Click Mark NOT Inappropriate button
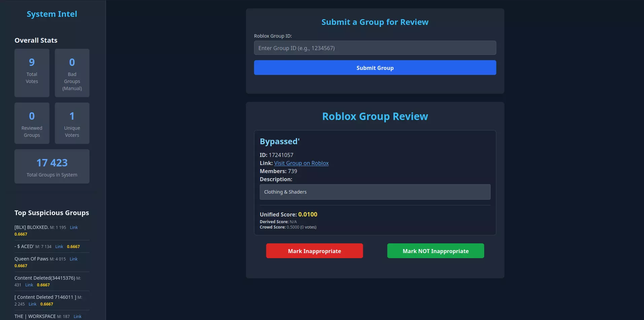The image size is (644, 320). (436, 251)
